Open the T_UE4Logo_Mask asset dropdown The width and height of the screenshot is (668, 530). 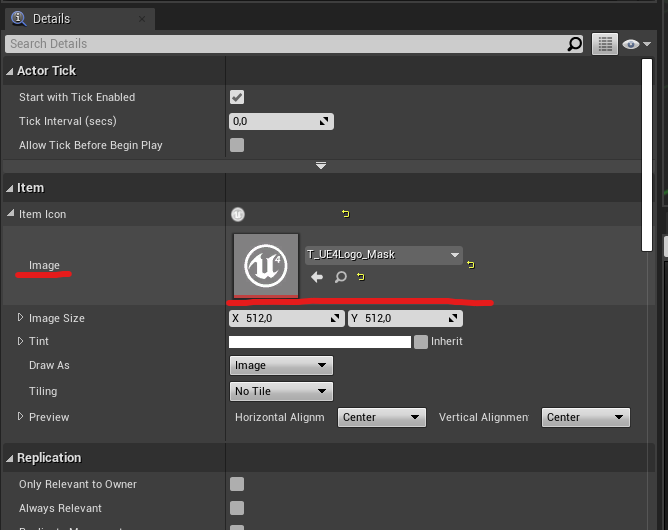383,255
